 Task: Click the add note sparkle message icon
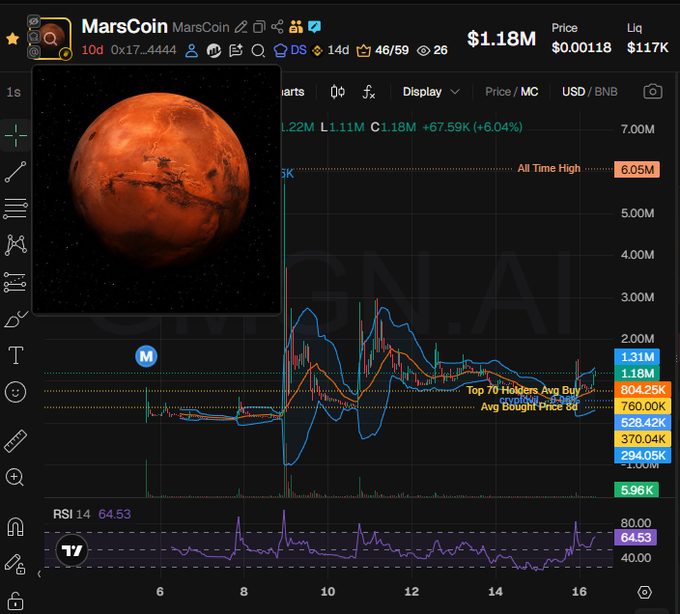(236, 50)
